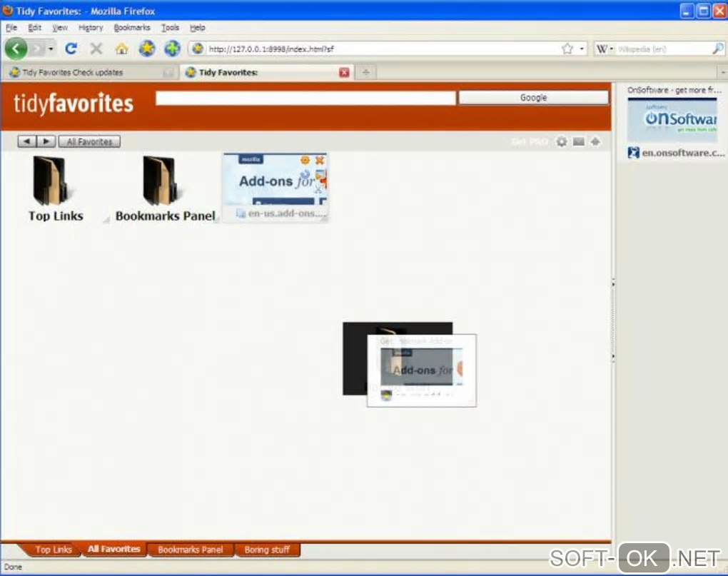Screen dimensions: 728x576
Task: Open the Edit menu
Action: coord(34,27)
